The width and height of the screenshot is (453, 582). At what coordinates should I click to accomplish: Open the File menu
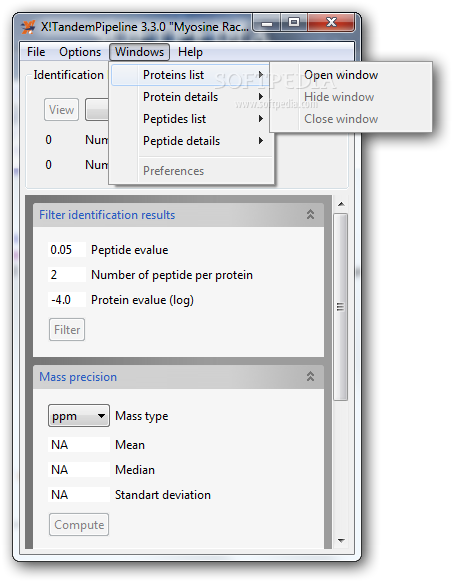(36, 52)
